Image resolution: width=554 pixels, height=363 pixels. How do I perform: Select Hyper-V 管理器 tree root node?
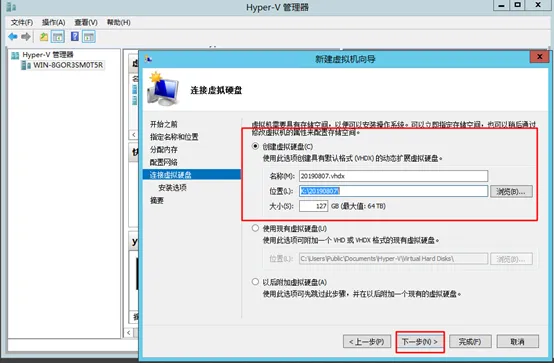48,55
